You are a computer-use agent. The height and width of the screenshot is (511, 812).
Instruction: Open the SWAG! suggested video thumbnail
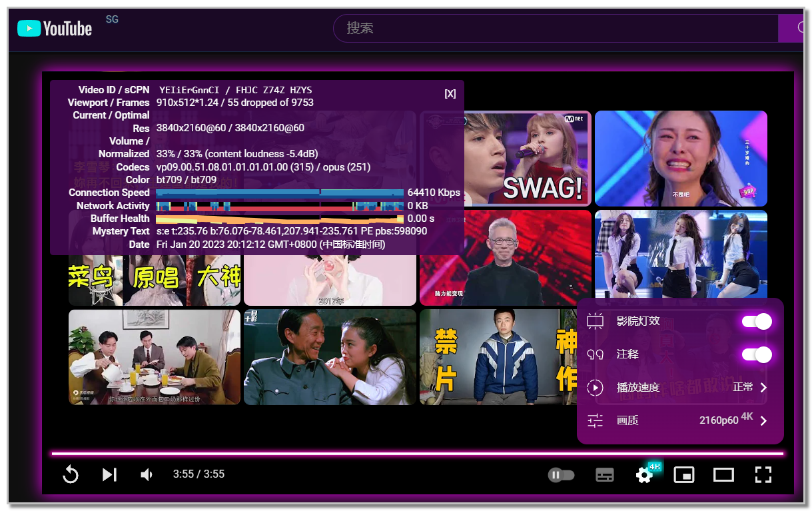pos(506,159)
